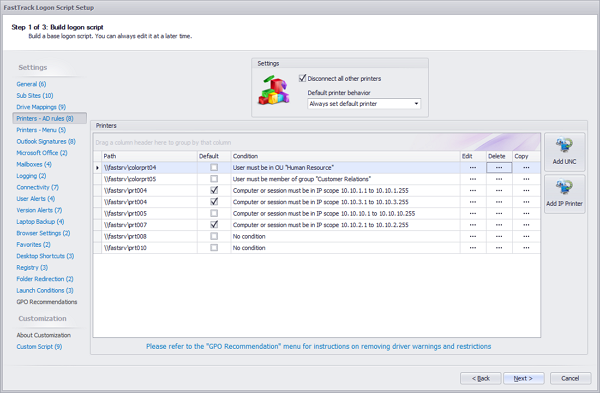Screen dimensions: 600x393
Task: Uncheck Disconnect all other printers
Action: [x=302, y=78]
